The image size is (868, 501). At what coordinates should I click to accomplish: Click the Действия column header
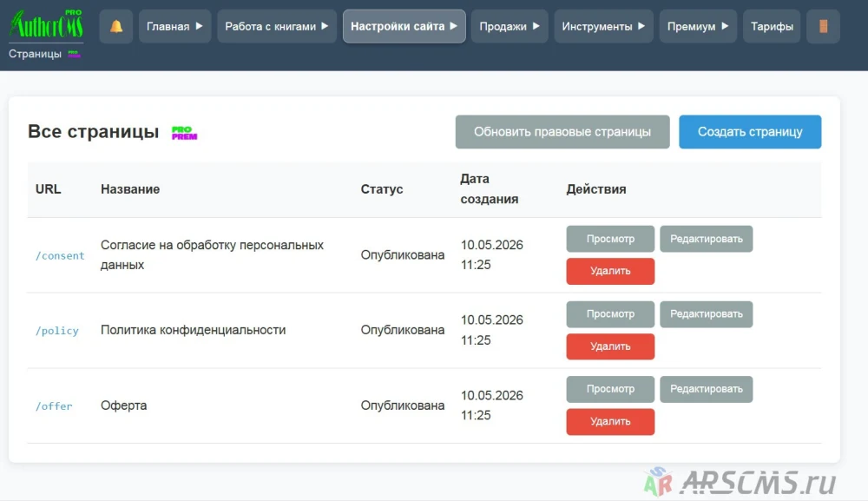point(596,189)
